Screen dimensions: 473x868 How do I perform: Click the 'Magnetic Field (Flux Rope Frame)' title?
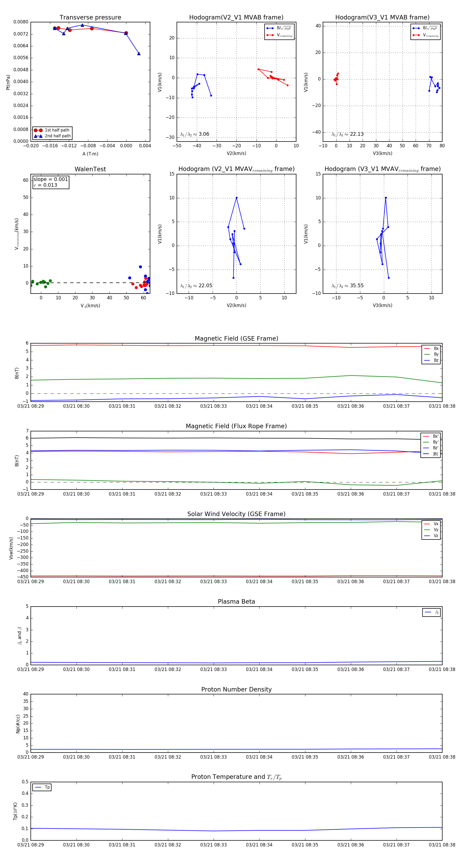coord(236,426)
